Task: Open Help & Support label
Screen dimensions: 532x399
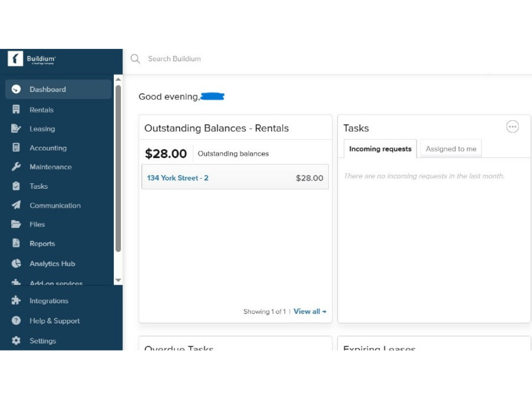Action: 55,321
